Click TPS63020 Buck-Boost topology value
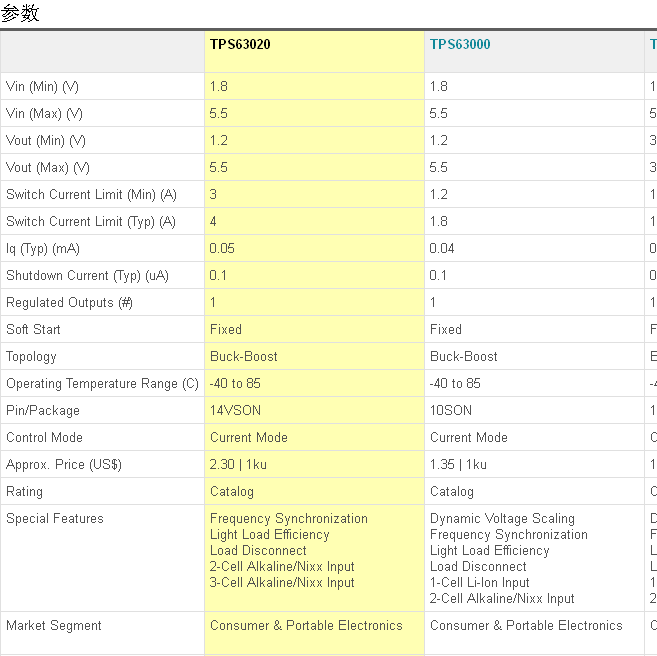Image resolution: width=657 pixels, height=656 pixels. 243,356
